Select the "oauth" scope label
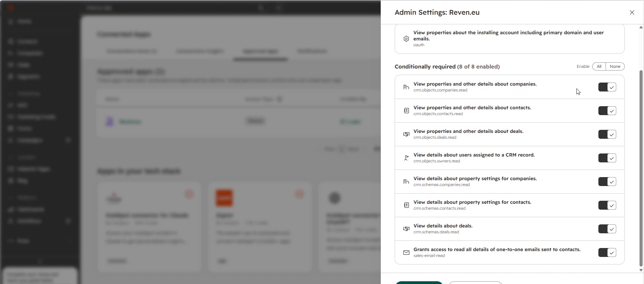This screenshot has height=284, width=644. coord(419,45)
